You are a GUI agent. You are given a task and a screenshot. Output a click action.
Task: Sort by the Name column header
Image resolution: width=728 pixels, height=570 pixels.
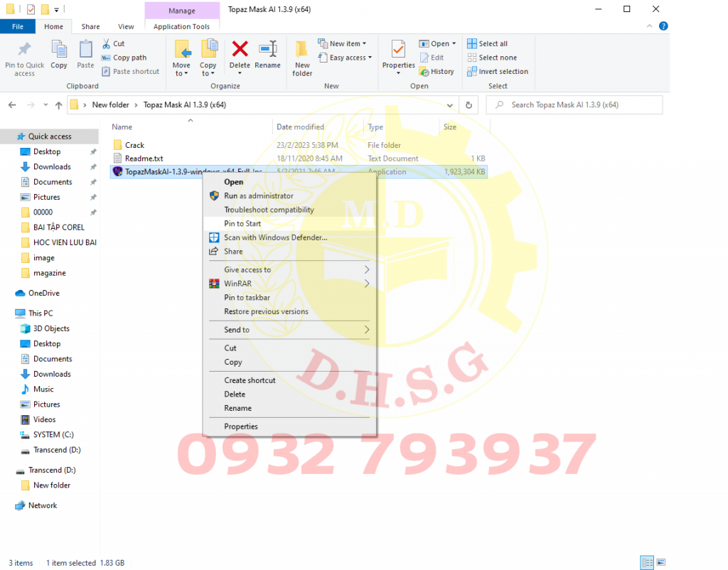pyautogui.click(x=189, y=127)
